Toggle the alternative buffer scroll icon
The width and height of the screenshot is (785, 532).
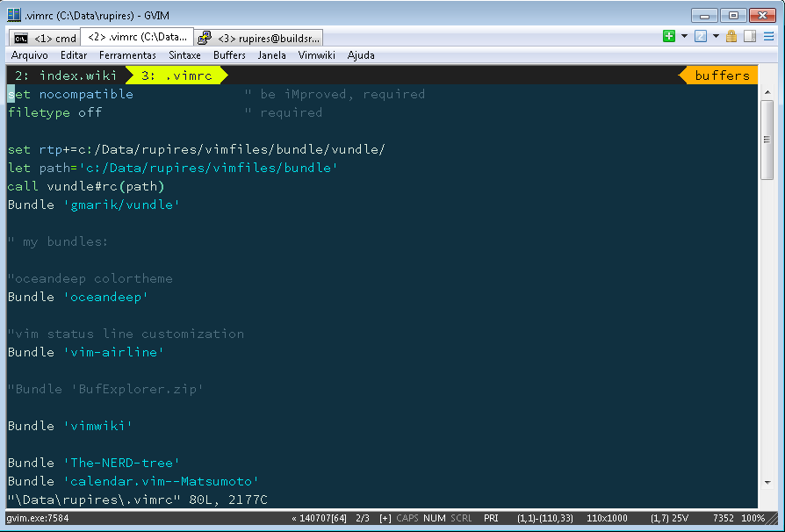[x=750, y=36]
